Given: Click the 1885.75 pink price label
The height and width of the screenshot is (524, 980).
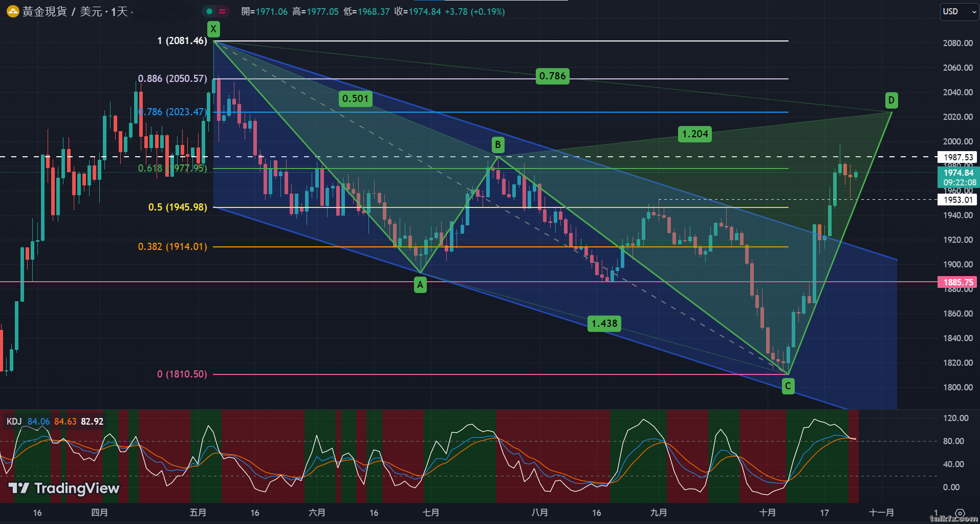Looking at the screenshot, I should click(x=957, y=282).
